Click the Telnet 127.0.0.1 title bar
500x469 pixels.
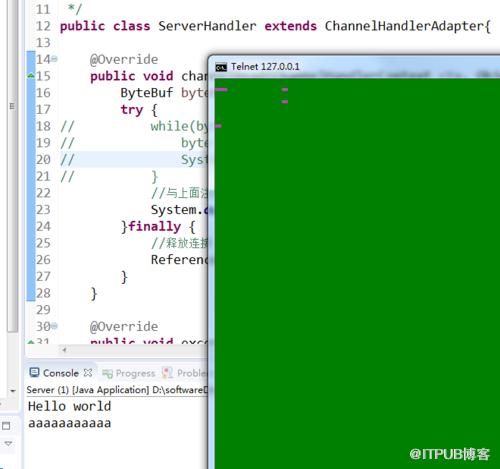[354, 67]
